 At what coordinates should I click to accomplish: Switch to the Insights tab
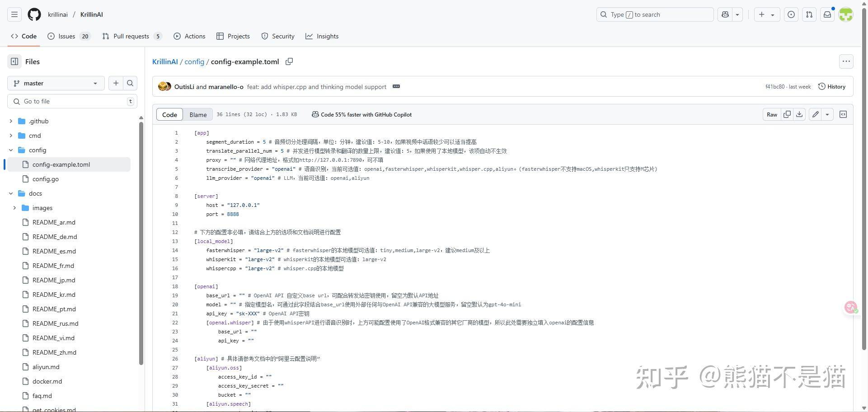pyautogui.click(x=322, y=36)
